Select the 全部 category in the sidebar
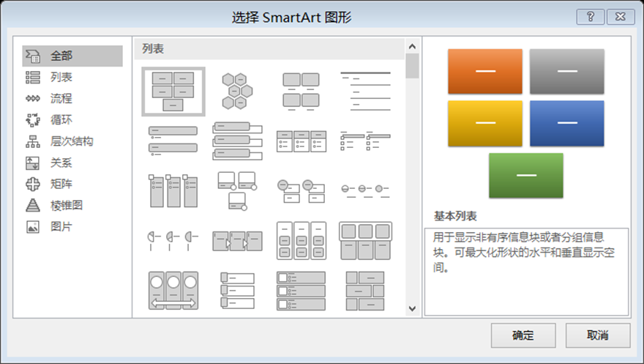This screenshot has width=644, height=364. (72, 56)
